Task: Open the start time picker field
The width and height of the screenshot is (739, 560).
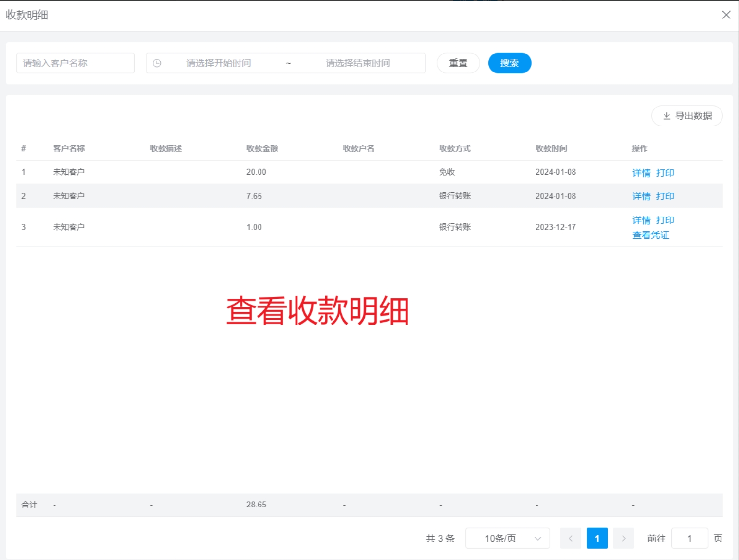Action: pyautogui.click(x=219, y=63)
